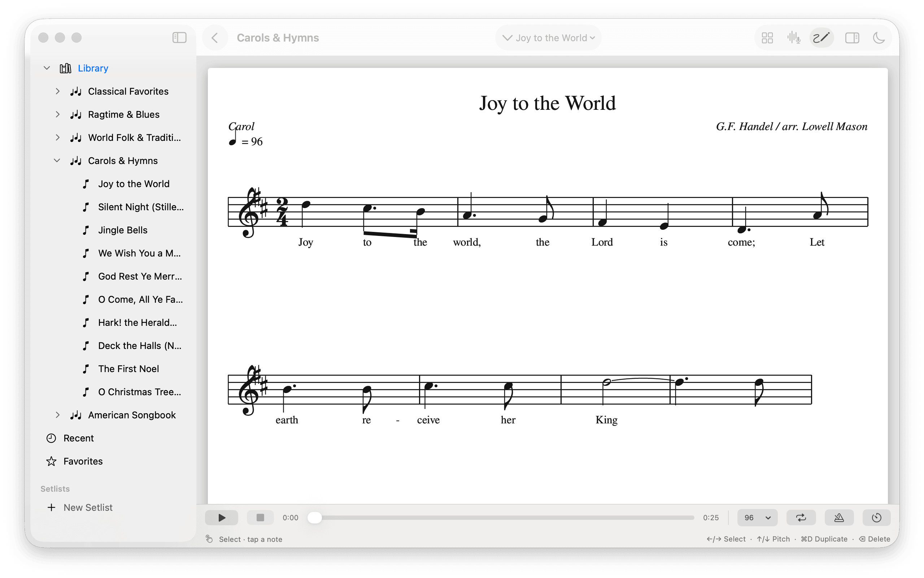Open Joy to the World in sidebar

(134, 184)
